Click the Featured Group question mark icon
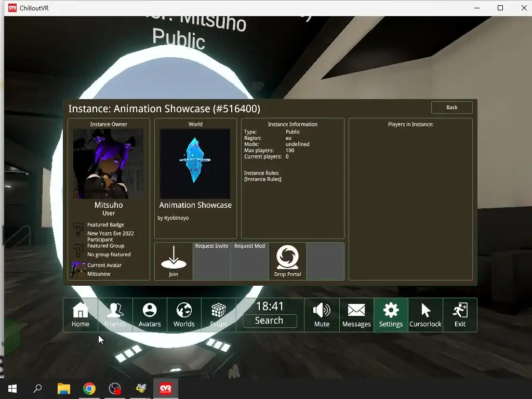The height and width of the screenshot is (399, 532). click(x=78, y=250)
